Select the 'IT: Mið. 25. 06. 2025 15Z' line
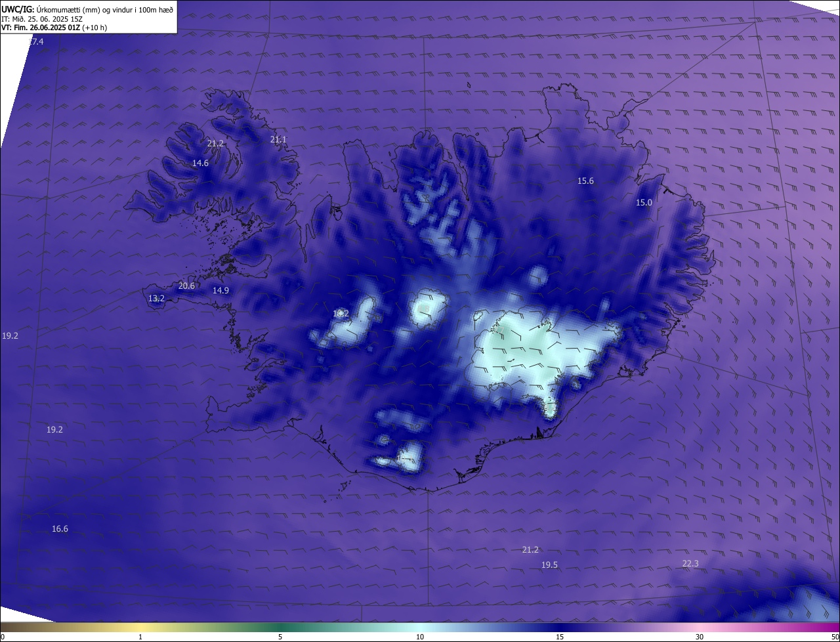The height and width of the screenshot is (642, 840). [42, 19]
